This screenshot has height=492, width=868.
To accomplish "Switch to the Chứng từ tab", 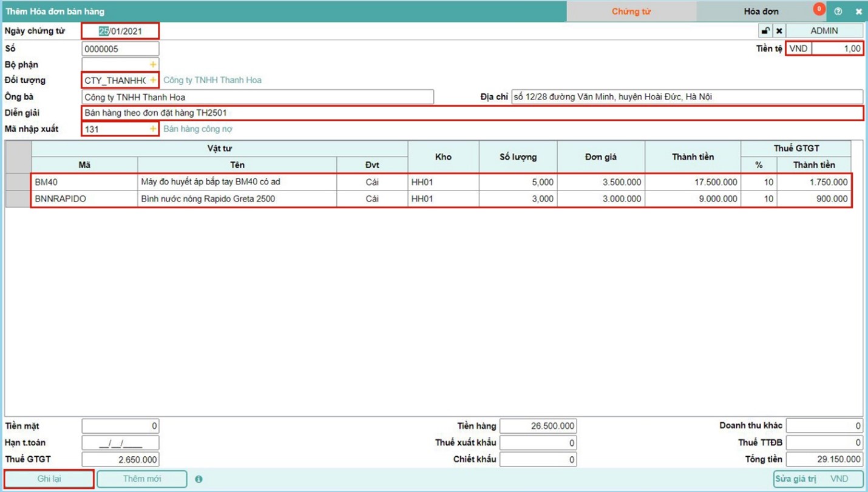I will coord(631,12).
